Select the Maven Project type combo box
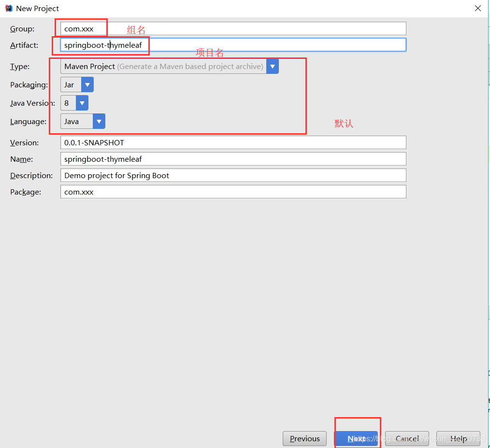 (x=170, y=67)
